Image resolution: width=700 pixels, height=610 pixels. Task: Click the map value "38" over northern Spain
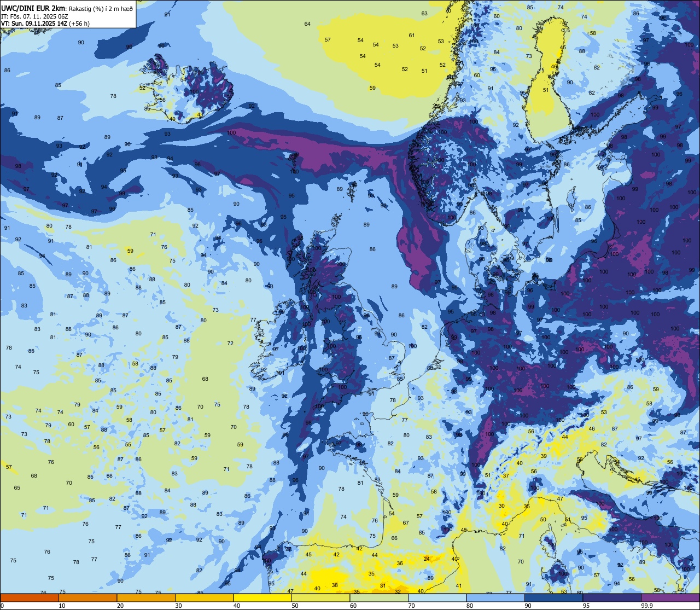(335, 585)
